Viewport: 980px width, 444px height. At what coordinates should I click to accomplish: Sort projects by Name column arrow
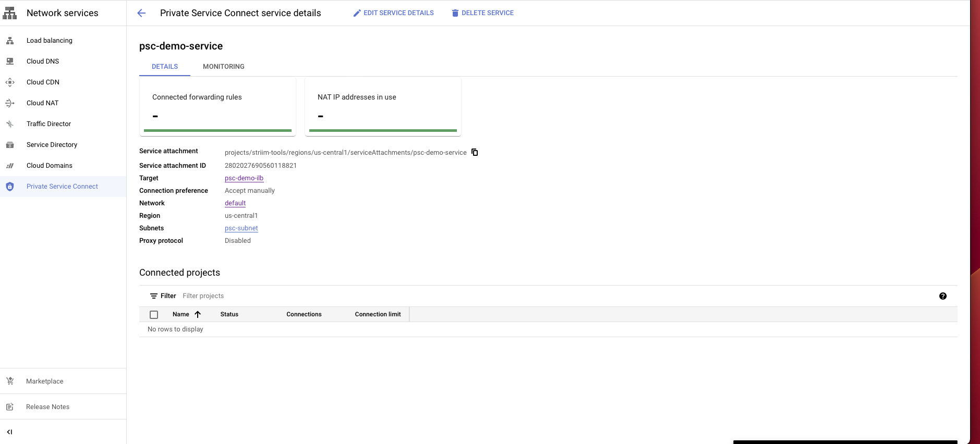(198, 315)
